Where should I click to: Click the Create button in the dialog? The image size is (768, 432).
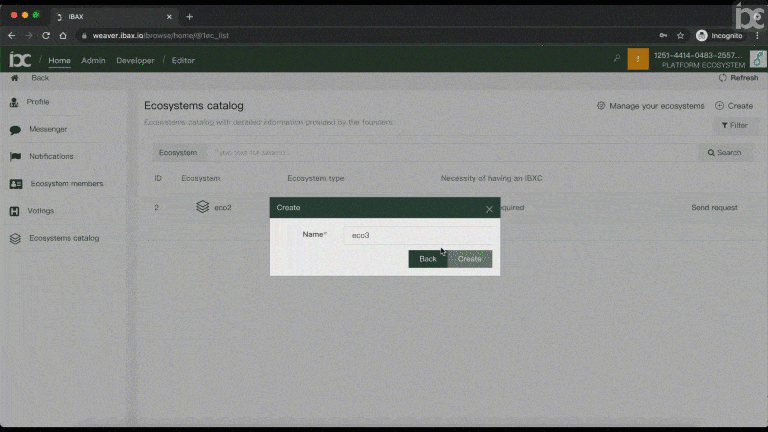(469, 259)
